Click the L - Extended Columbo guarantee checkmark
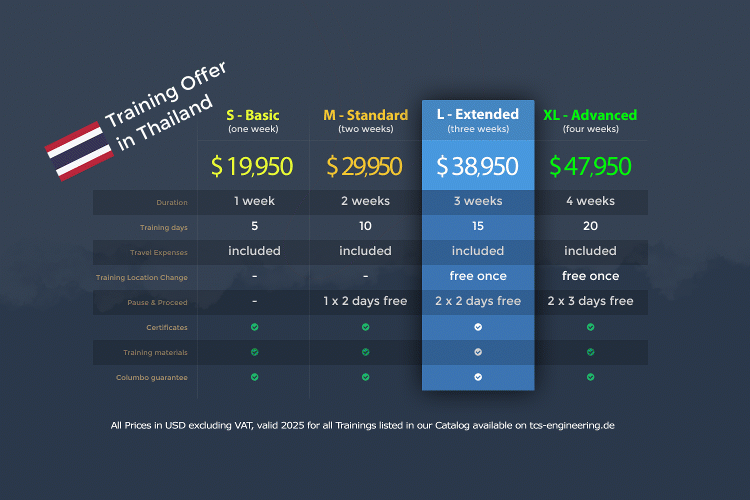 pos(478,377)
